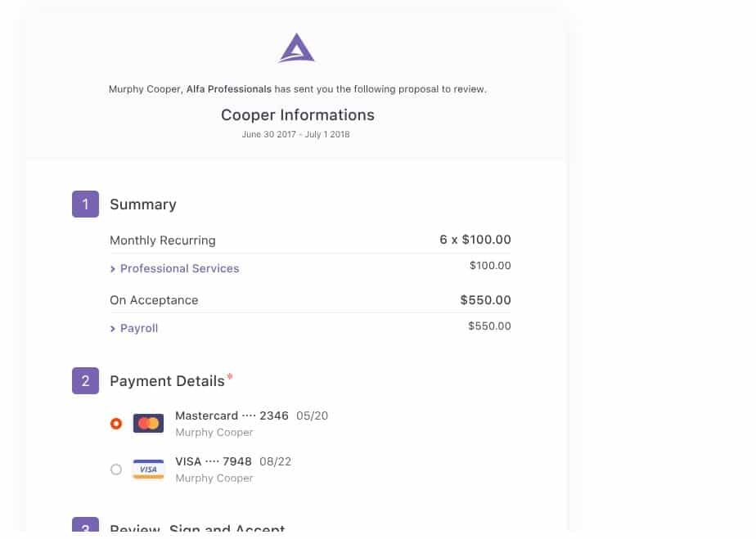Open the Payroll line item
This screenshot has width=756, height=539.
pos(138,328)
